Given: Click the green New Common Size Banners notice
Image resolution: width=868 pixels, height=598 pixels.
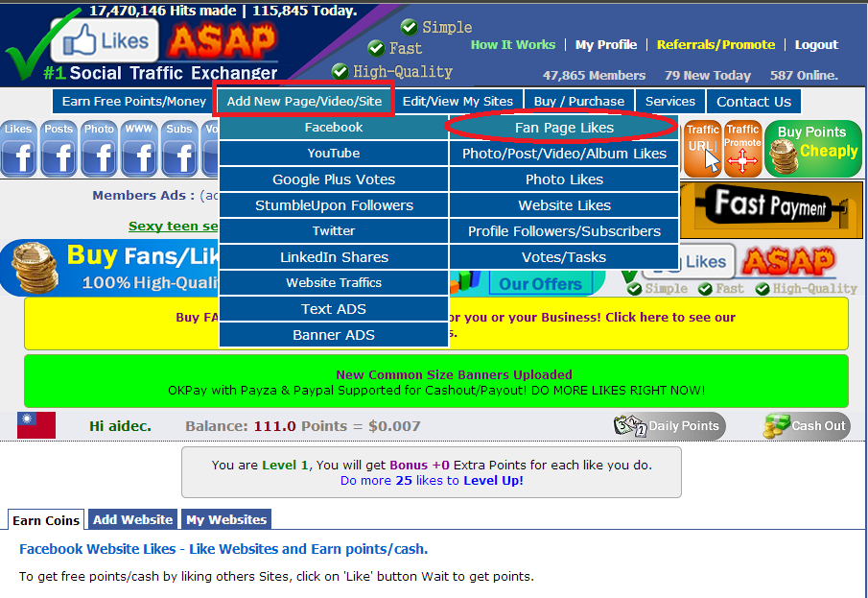Looking at the screenshot, I should [x=436, y=381].
